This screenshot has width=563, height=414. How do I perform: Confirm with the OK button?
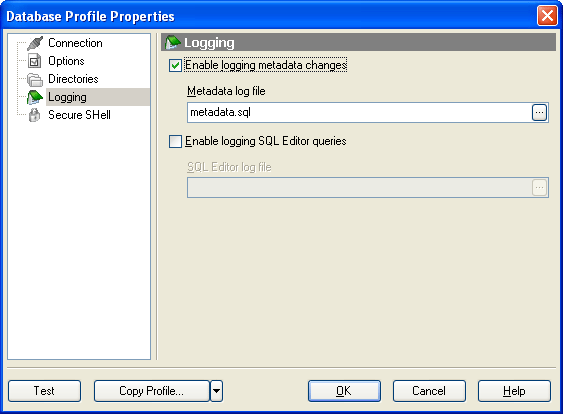tap(344, 391)
